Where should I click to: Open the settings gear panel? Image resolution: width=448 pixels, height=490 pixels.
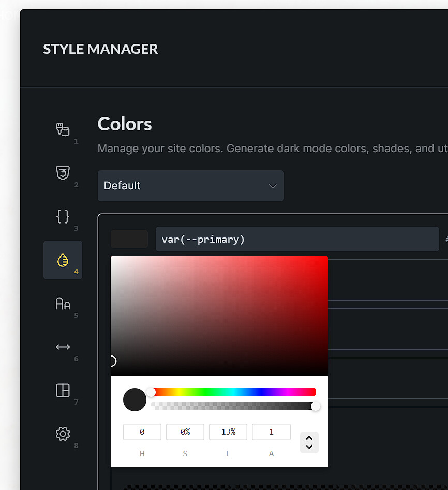coord(63,434)
